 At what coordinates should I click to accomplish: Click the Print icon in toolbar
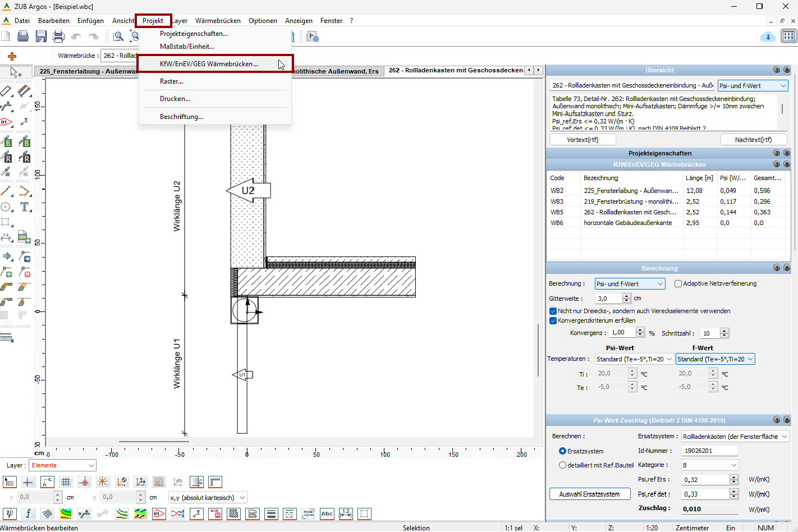click(x=58, y=36)
